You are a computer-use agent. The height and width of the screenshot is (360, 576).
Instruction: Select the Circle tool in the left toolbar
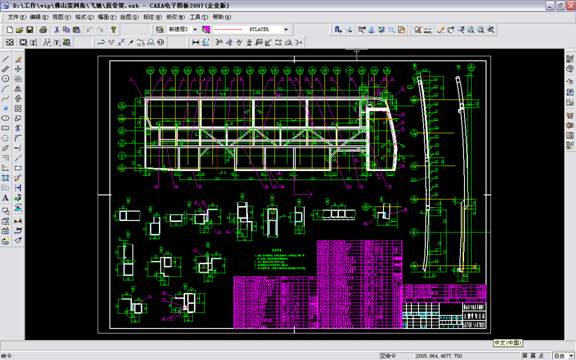(6, 79)
